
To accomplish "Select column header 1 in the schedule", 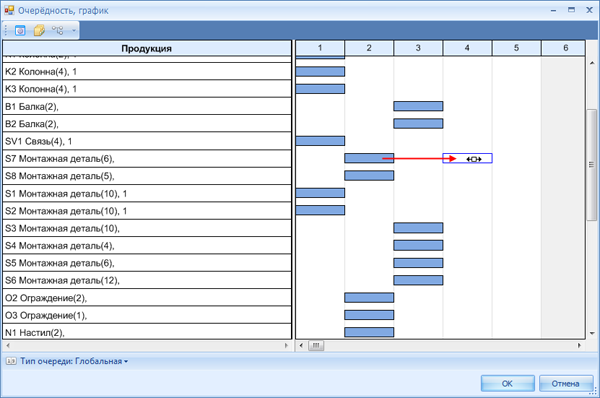I will 320,48.
